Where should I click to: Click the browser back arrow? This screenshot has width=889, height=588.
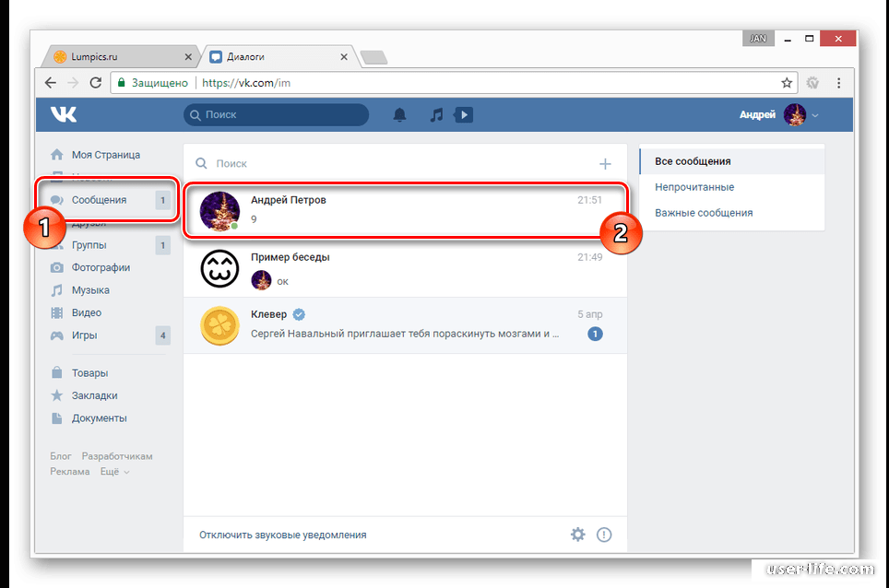point(51,83)
